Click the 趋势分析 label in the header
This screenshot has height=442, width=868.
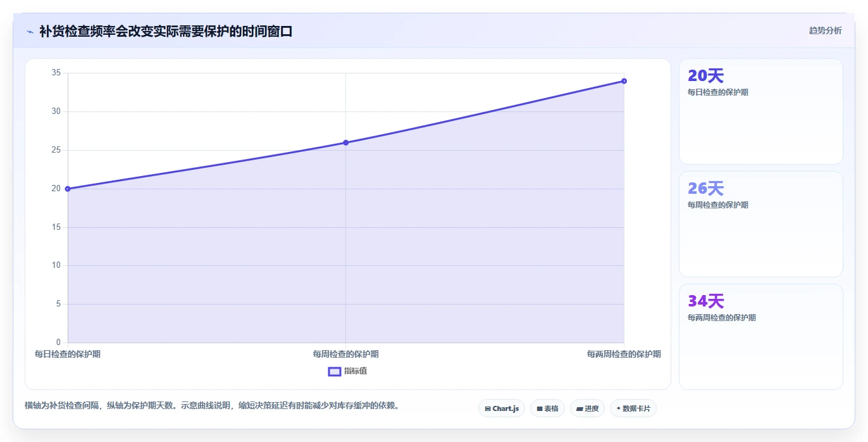(x=825, y=30)
